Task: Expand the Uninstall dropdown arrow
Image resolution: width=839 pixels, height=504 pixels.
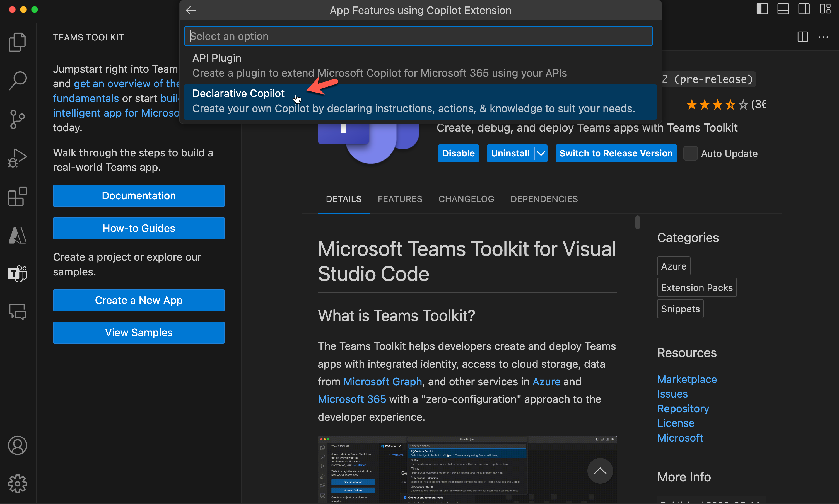Action: coord(541,153)
